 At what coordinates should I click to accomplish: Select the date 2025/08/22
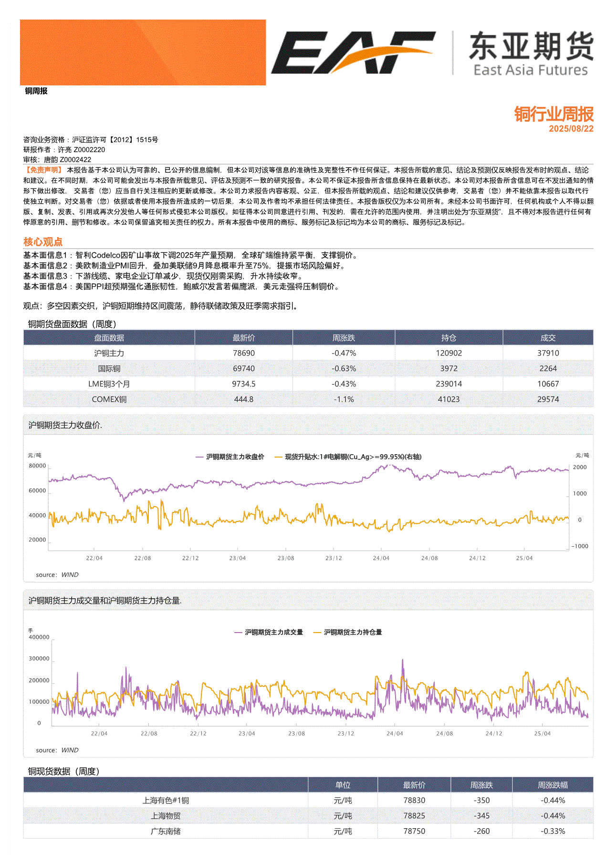coord(571,129)
